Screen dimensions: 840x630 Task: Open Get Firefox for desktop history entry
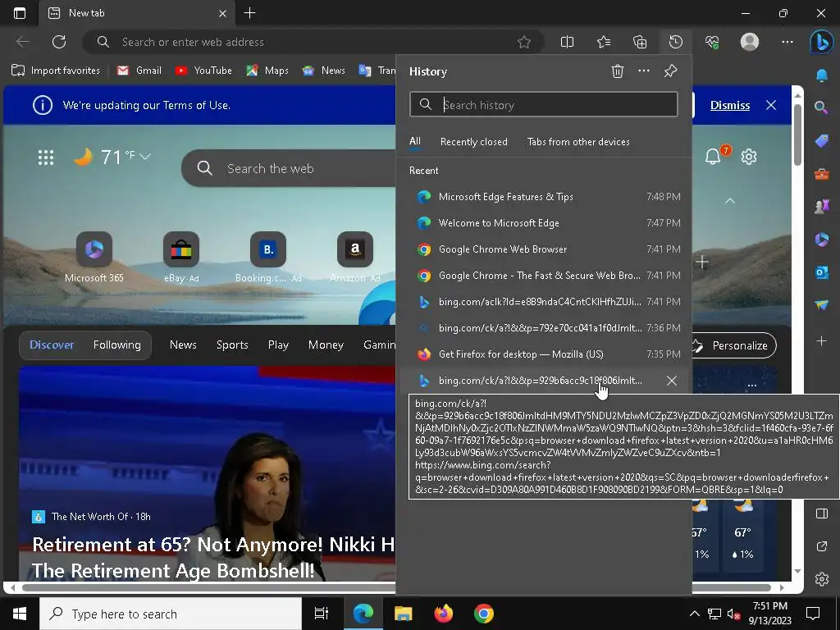[545, 354]
